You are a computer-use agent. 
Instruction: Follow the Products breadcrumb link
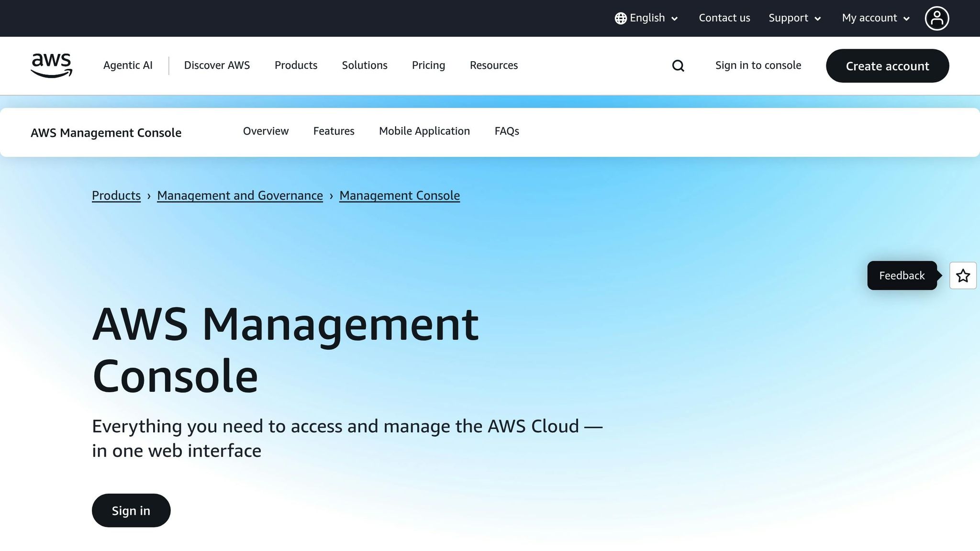(116, 196)
